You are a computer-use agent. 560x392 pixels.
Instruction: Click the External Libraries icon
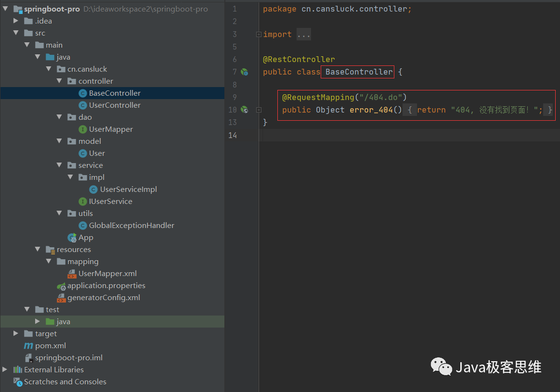(18, 370)
